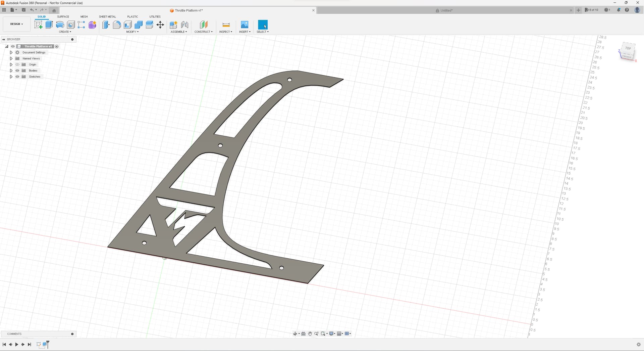
Task: Click the Untitled document tab
Action: (446, 10)
